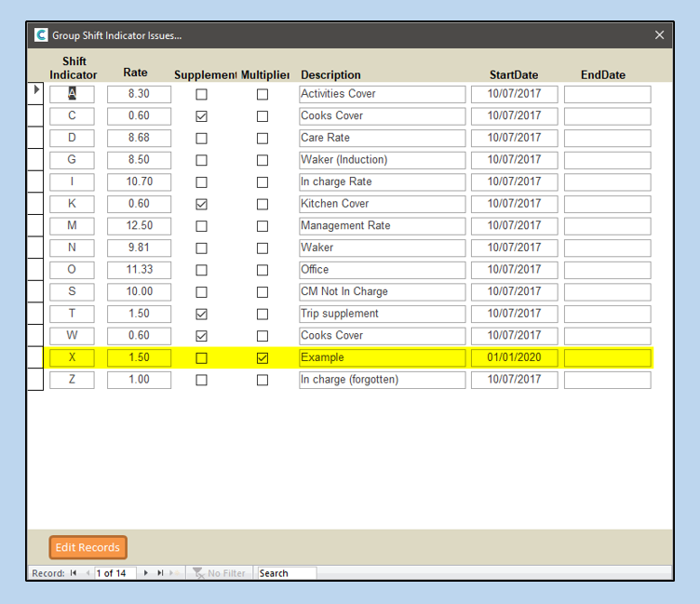
Task: Click the Description field for Management Rate
Action: tap(382, 226)
